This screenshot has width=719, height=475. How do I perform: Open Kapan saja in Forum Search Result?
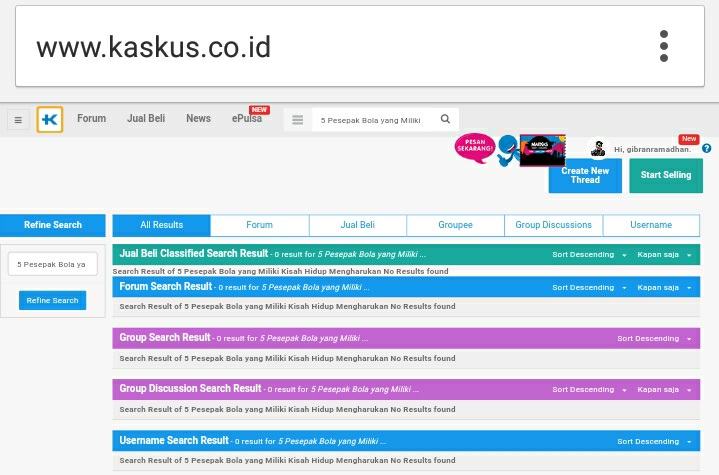pyautogui.click(x=664, y=287)
